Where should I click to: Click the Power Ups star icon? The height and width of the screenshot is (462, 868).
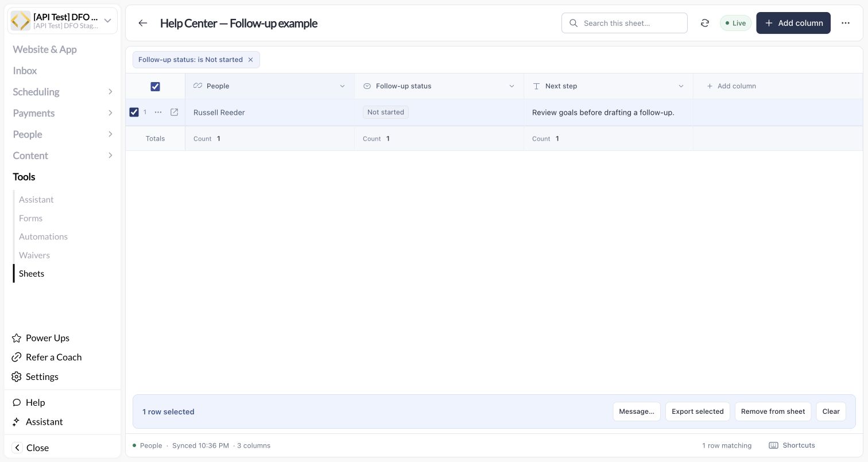[17, 338]
